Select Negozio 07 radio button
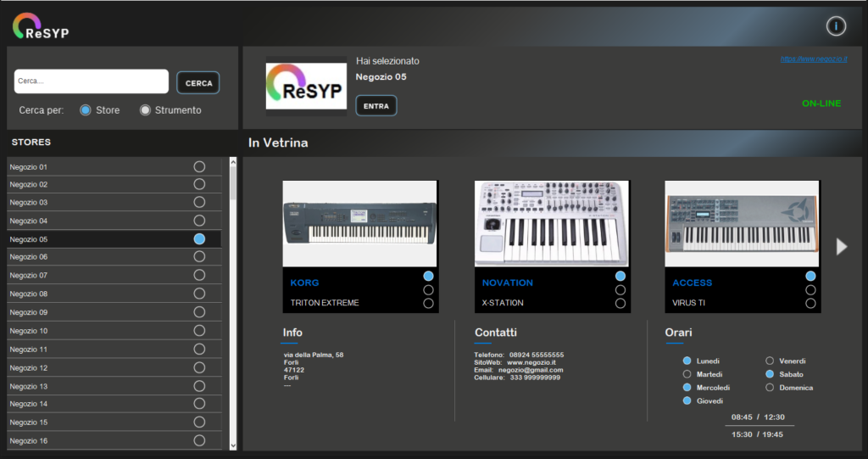Screen dimensions: 868x459 tap(199, 275)
